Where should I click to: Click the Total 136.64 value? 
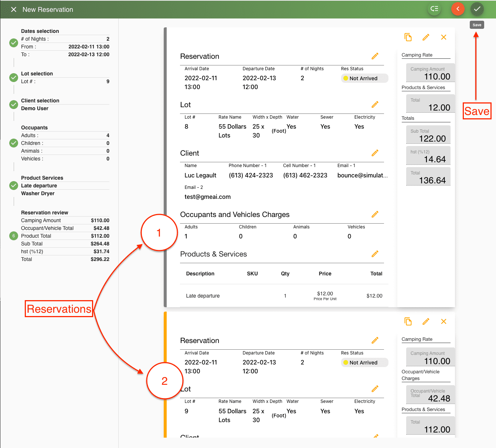[428, 177]
